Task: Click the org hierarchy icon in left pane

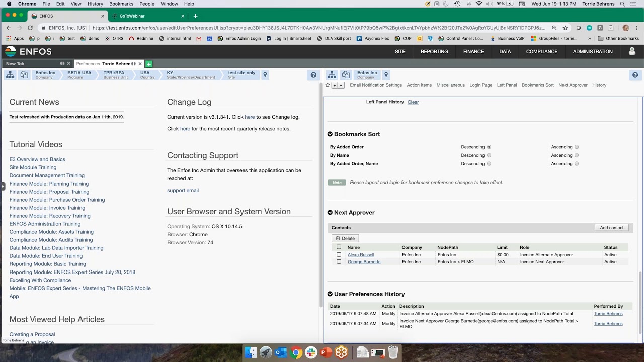Action: click(10, 75)
